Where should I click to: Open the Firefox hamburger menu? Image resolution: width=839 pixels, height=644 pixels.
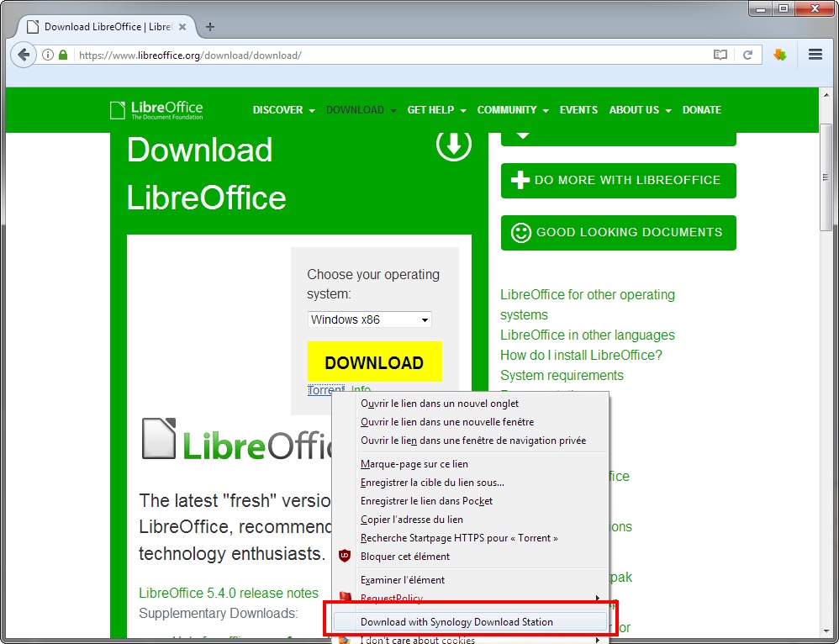pos(815,55)
